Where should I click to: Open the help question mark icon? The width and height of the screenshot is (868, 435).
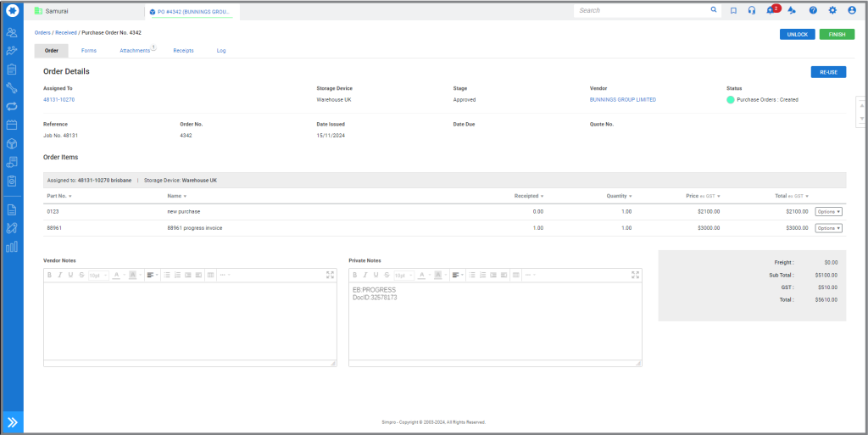(813, 10)
